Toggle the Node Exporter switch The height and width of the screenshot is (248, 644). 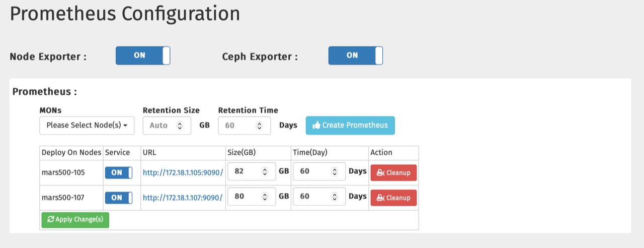click(143, 55)
